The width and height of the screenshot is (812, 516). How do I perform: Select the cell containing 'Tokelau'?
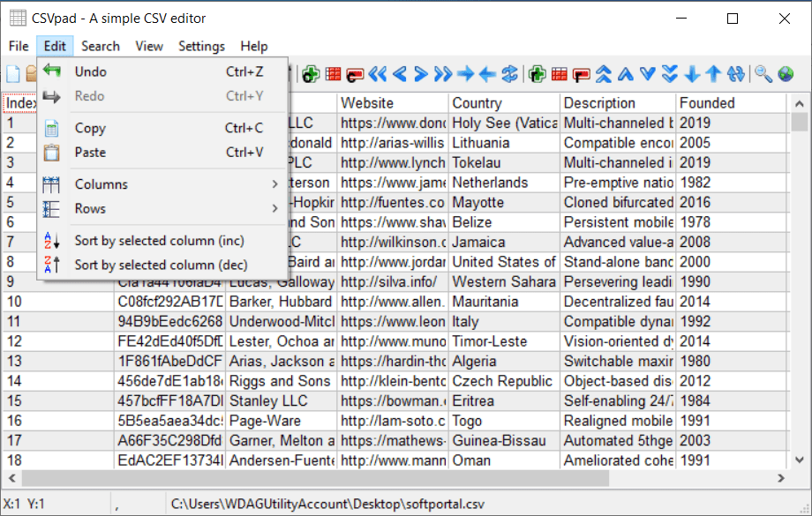click(x=504, y=163)
